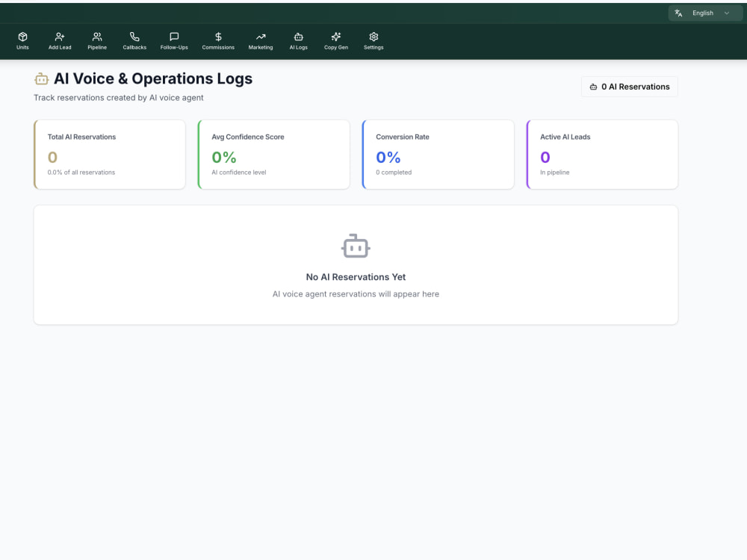The width and height of the screenshot is (747, 560).
Task: Select the Total AI Reservations card
Action: point(110,155)
